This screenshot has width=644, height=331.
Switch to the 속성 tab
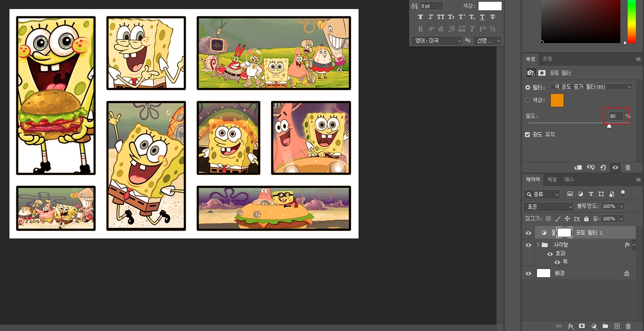[x=531, y=59]
